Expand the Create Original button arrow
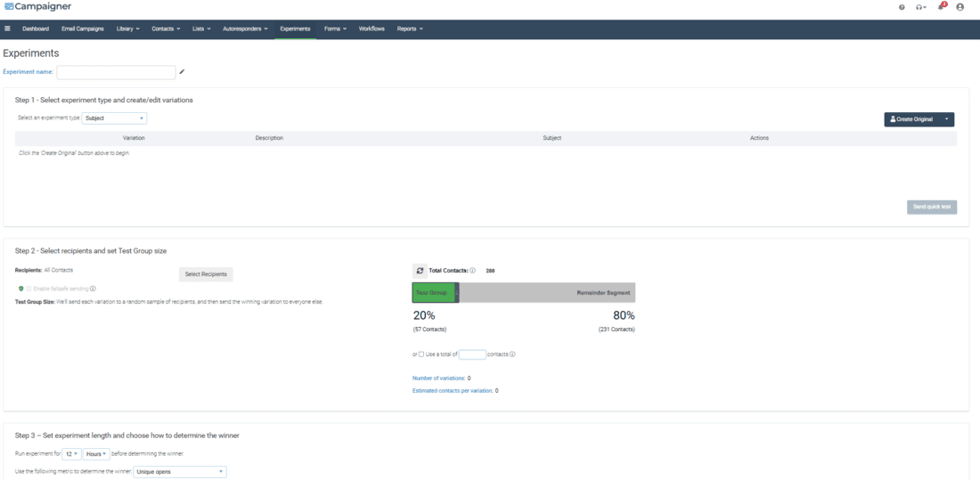Screen dimensions: 980x480 pos(946,119)
